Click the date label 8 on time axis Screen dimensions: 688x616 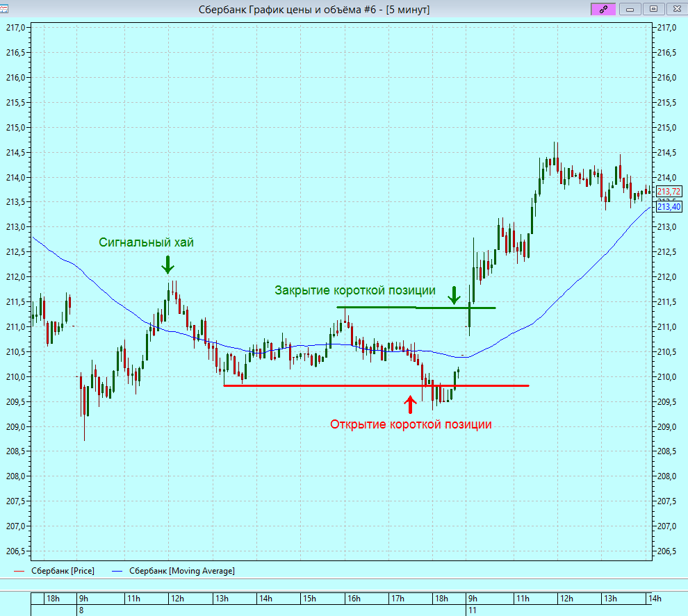click(x=81, y=610)
